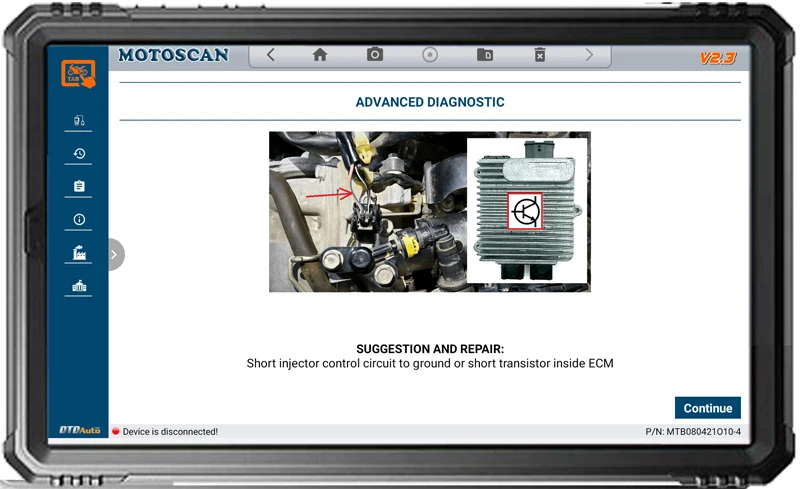
Task: Click the record circle toolbar icon
Action: point(430,55)
